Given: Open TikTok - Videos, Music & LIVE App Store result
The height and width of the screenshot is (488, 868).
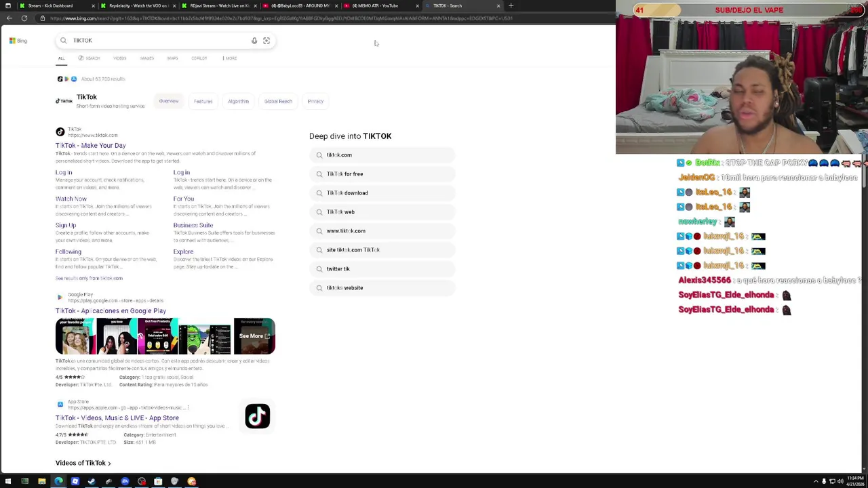Looking at the screenshot, I should pos(117,418).
